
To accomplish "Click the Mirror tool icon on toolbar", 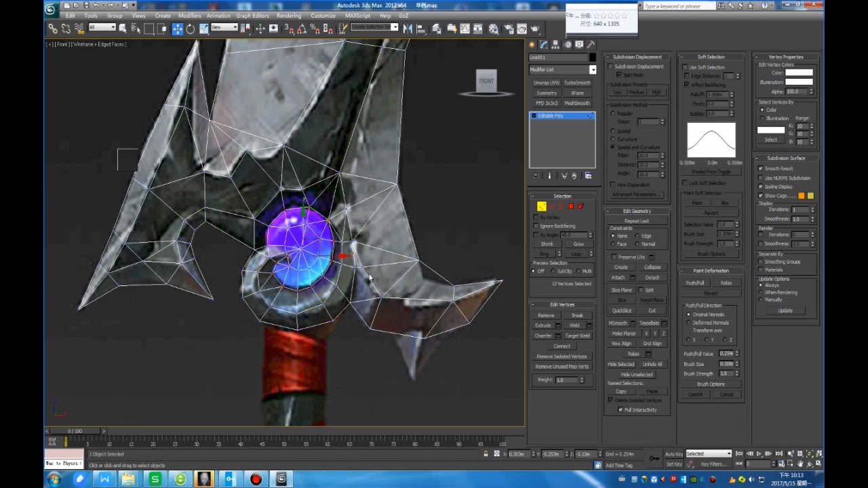I will (408, 28).
